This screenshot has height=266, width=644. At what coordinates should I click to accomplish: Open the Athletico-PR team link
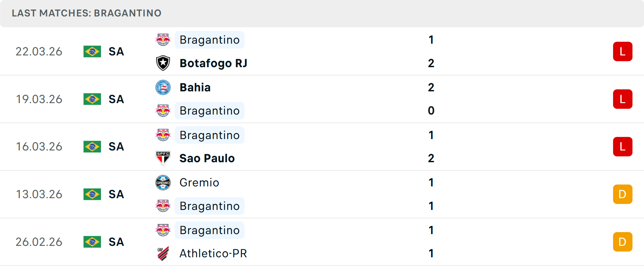(x=213, y=254)
